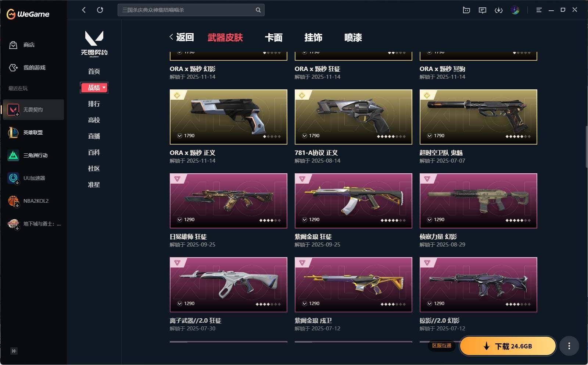Click the 下载 24.6GB button
588x365 pixels.
coord(508,346)
